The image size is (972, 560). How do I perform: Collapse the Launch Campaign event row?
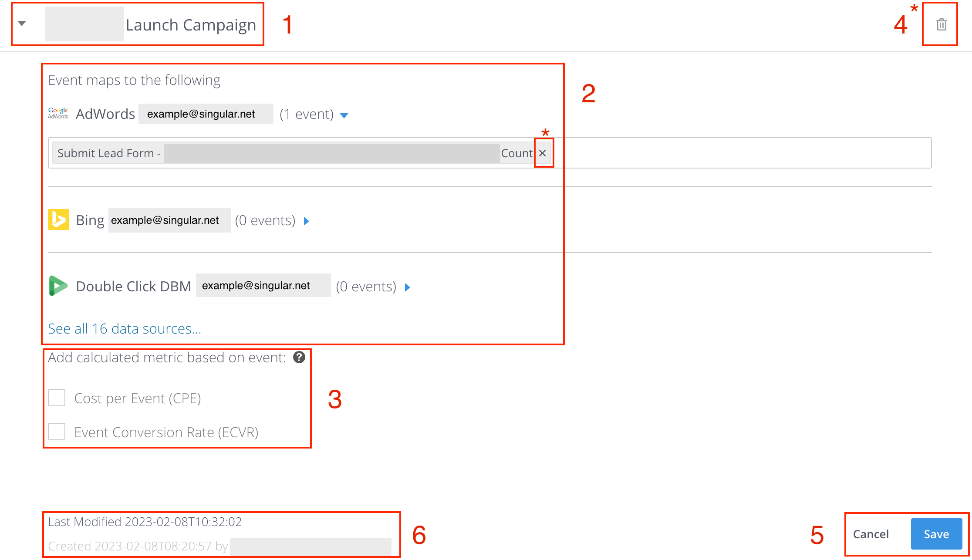pyautogui.click(x=22, y=24)
